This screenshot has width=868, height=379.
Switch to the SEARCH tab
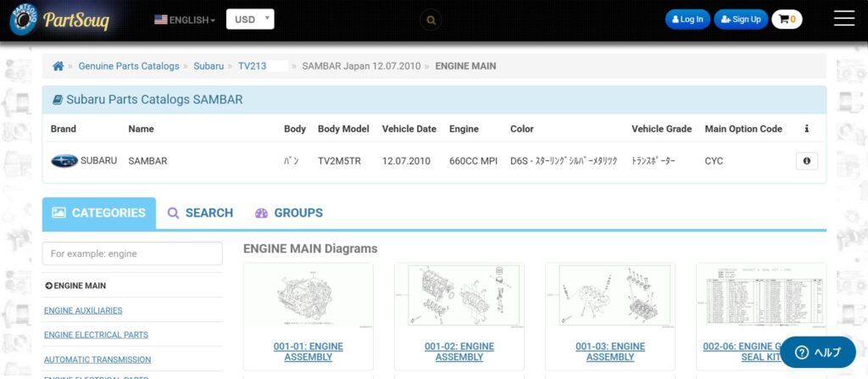click(200, 213)
